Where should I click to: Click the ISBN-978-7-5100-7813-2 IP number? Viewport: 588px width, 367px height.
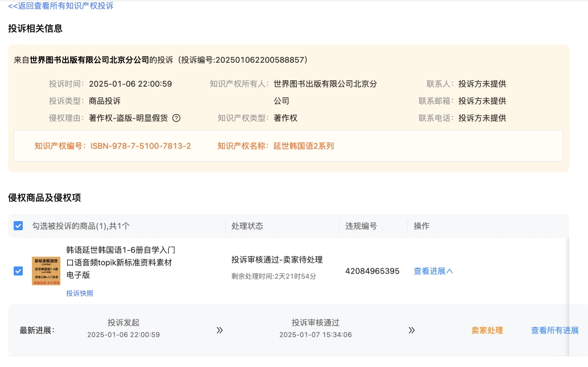click(x=140, y=146)
